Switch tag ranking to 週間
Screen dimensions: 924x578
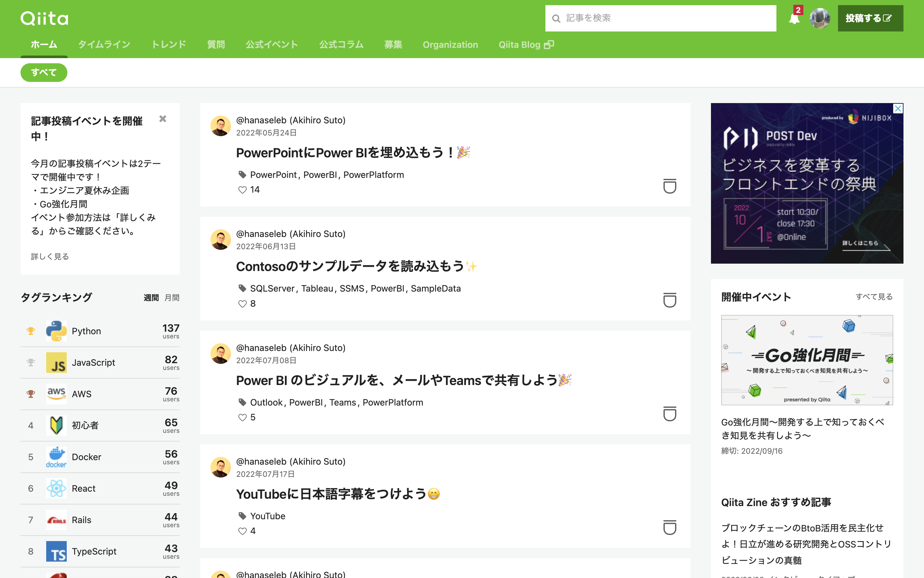pos(151,298)
